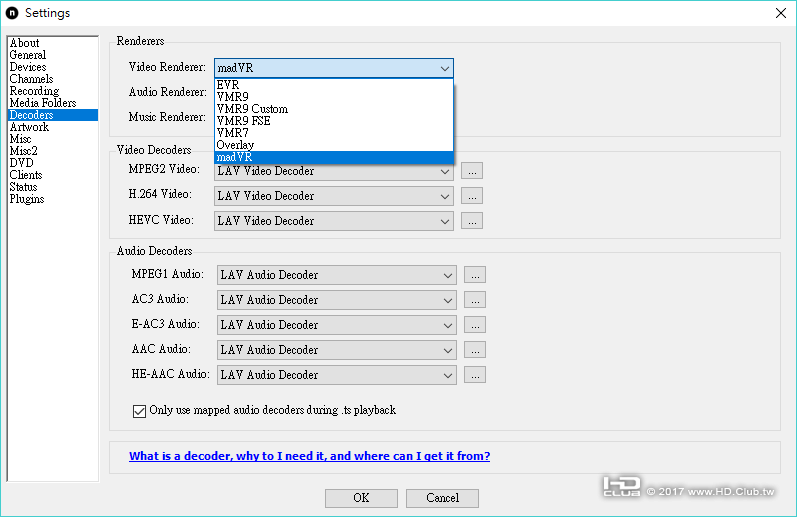Choose EVR from the renderer list
This screenshot has height=517, width=797.
tap(333, 85)
